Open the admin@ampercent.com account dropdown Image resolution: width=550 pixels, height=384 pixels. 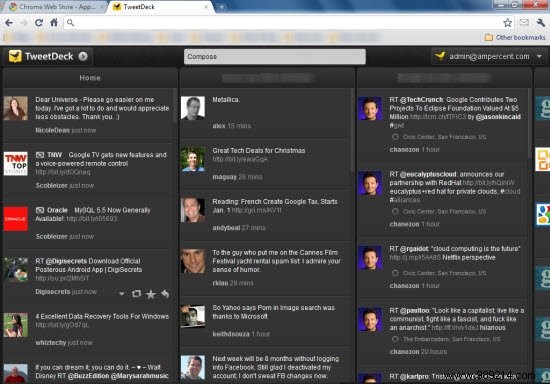pos(539,56)
